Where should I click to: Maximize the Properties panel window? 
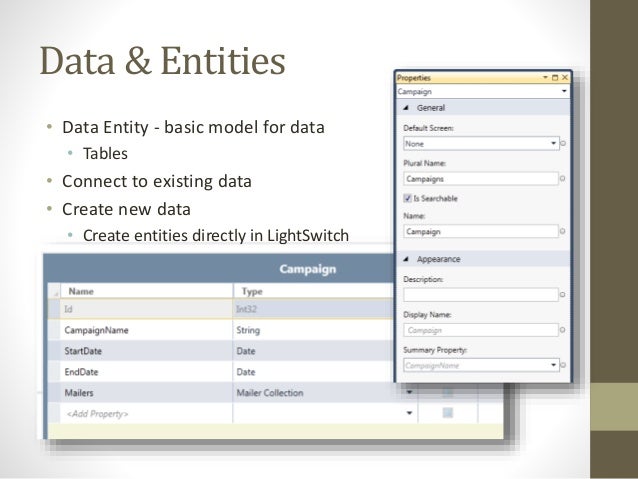click(x=555, y=76)
